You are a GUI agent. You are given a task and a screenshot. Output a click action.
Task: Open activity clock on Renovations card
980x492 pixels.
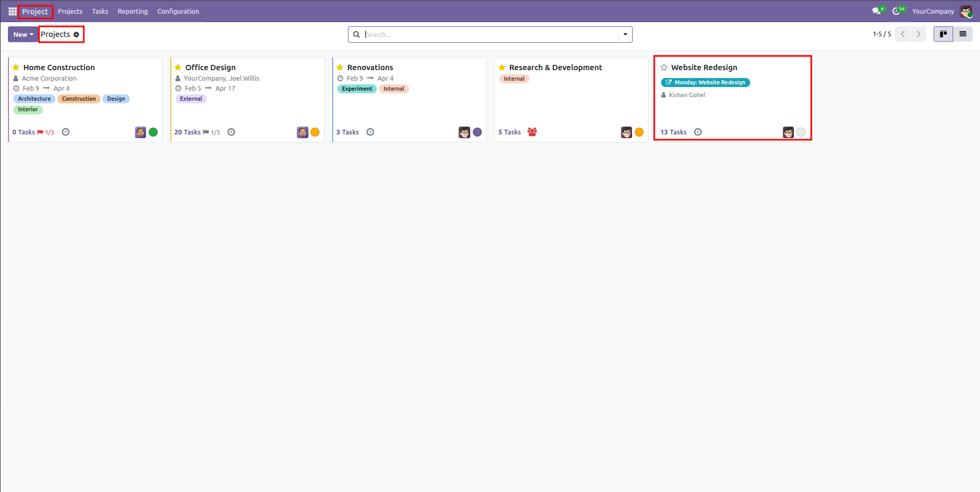(370, 132)
